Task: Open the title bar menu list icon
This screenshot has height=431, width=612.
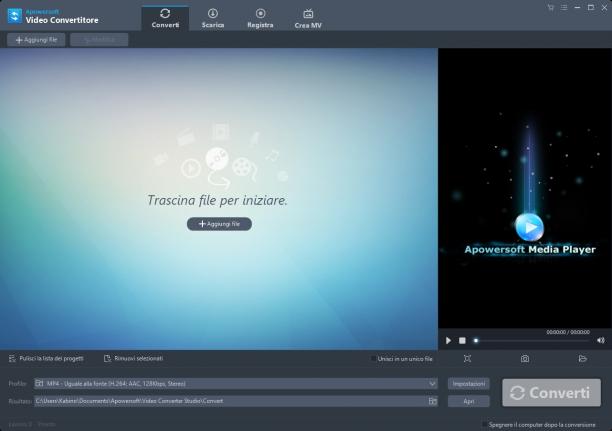Action: click(564, 7)
